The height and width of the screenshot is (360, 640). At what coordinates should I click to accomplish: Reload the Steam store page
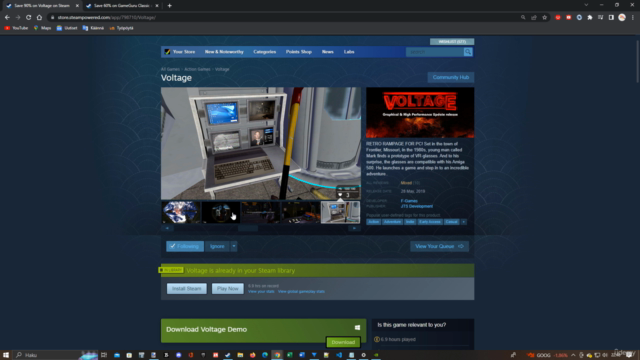[28, 18]
